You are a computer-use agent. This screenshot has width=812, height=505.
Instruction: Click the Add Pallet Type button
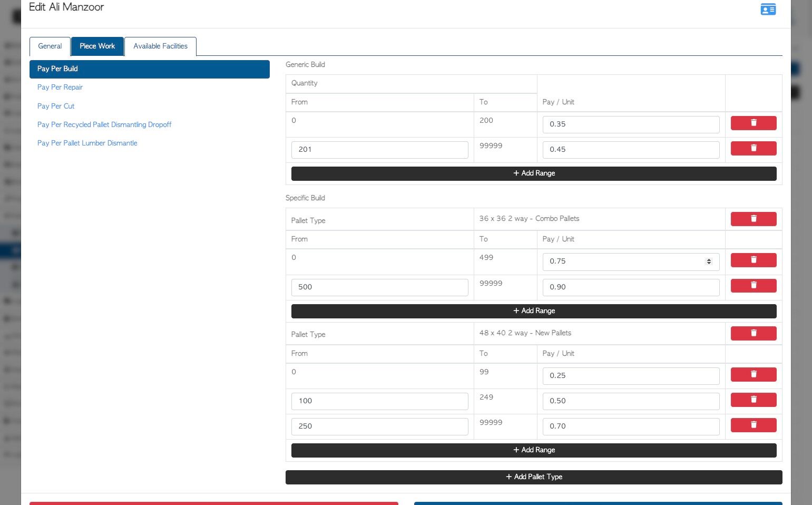coord(534,477)
